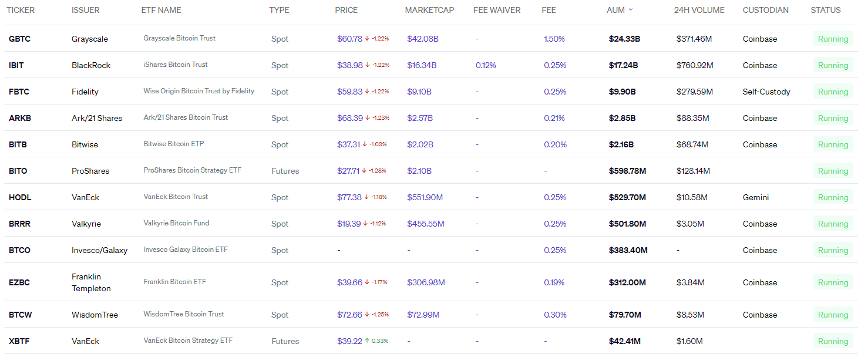Click the Running status badge for GBTC
This screenshot has height=354, width=868.
tap(833, 39)
